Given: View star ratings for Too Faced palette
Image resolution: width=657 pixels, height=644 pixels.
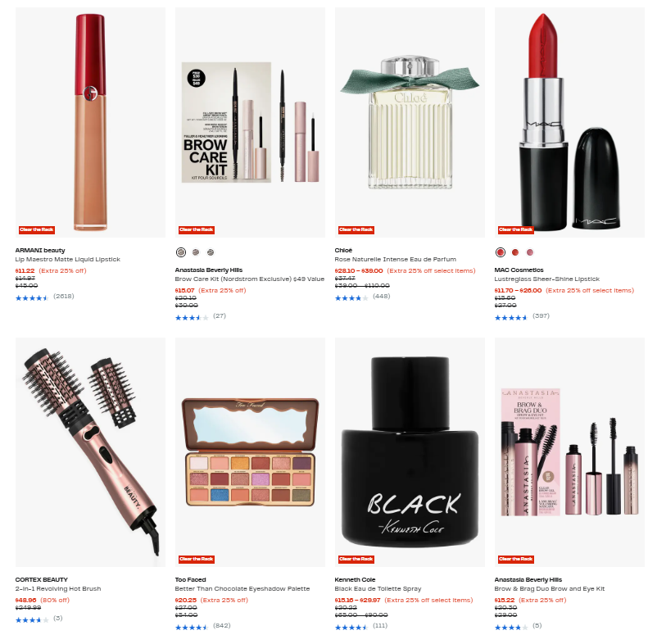Looking at the screenshot, I should coord(192,628).
